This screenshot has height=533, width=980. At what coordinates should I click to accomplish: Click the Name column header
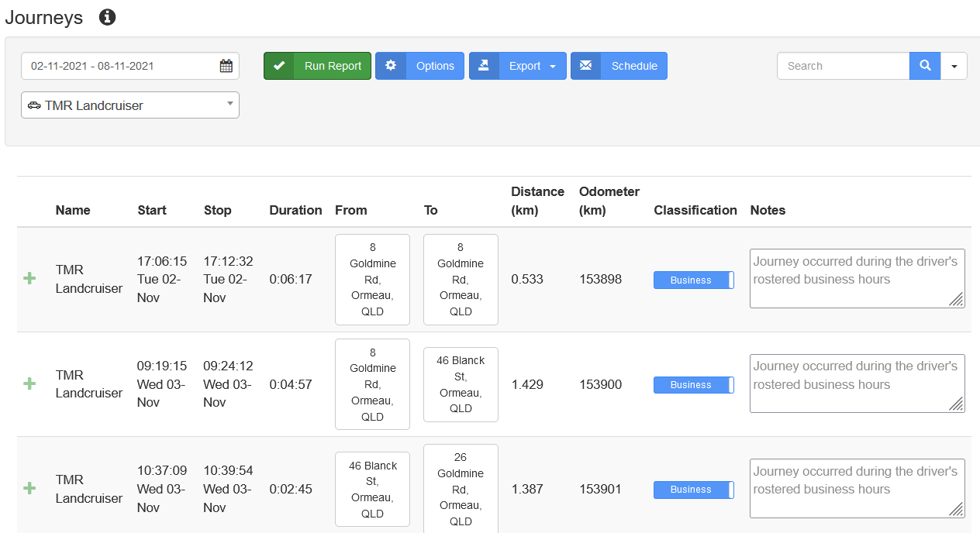[73, 210]
